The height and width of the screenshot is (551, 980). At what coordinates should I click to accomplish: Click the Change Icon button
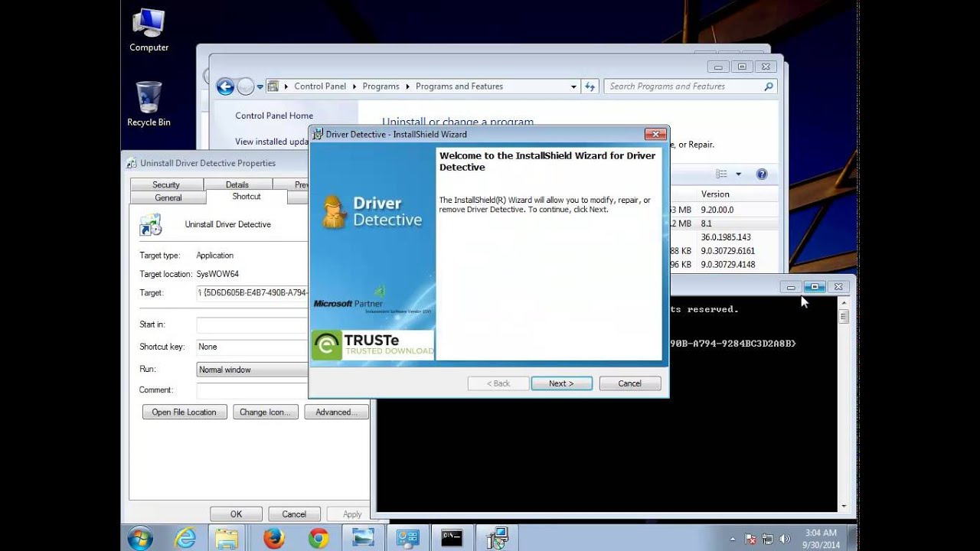click(x=265, y=412)
